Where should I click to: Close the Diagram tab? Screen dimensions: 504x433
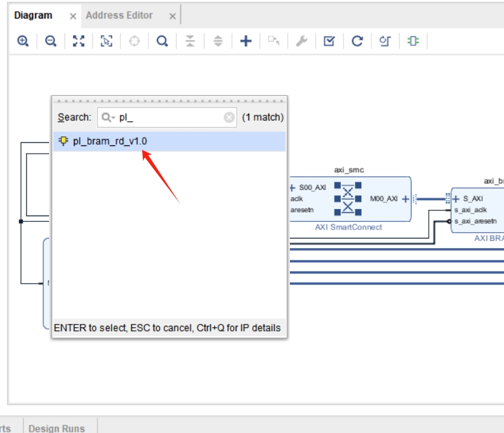pyautogui.click(x=73, y=16)
